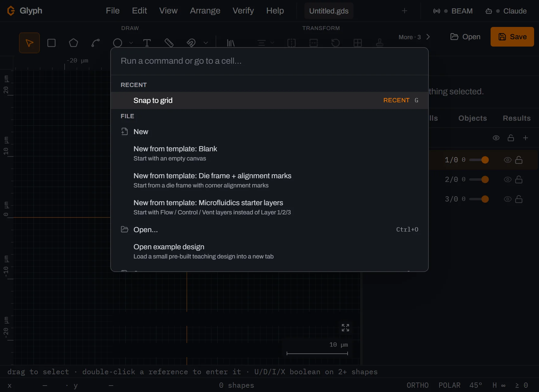Viewport: 539px width, 392px height.
Task: Click the fit-to-view expand icon on canvas
Action: point(345,328)
